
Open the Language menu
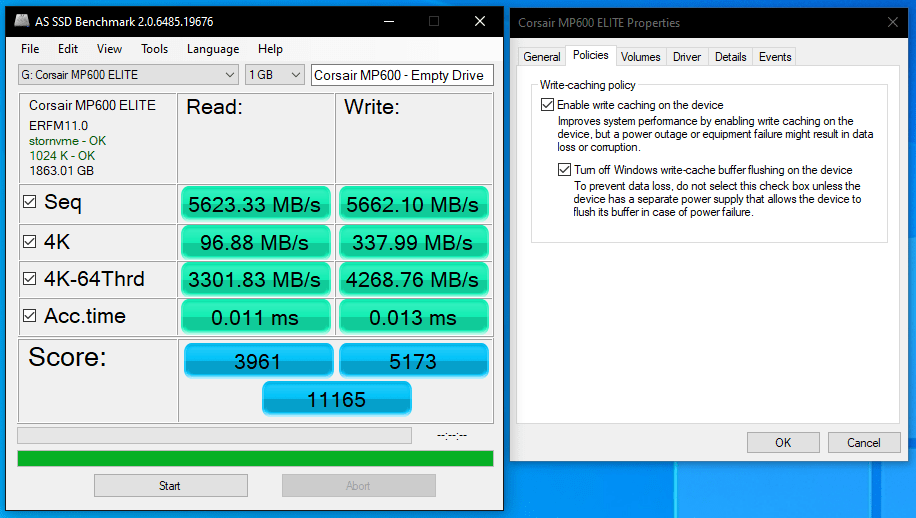pyautogui.click(x=213, y=49)
